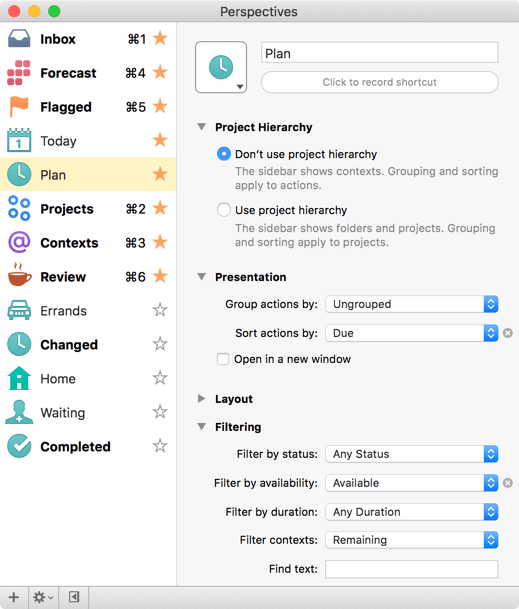Click the Completed checkmark icon
The image size is (519, 609).
[x=19, y=446]
